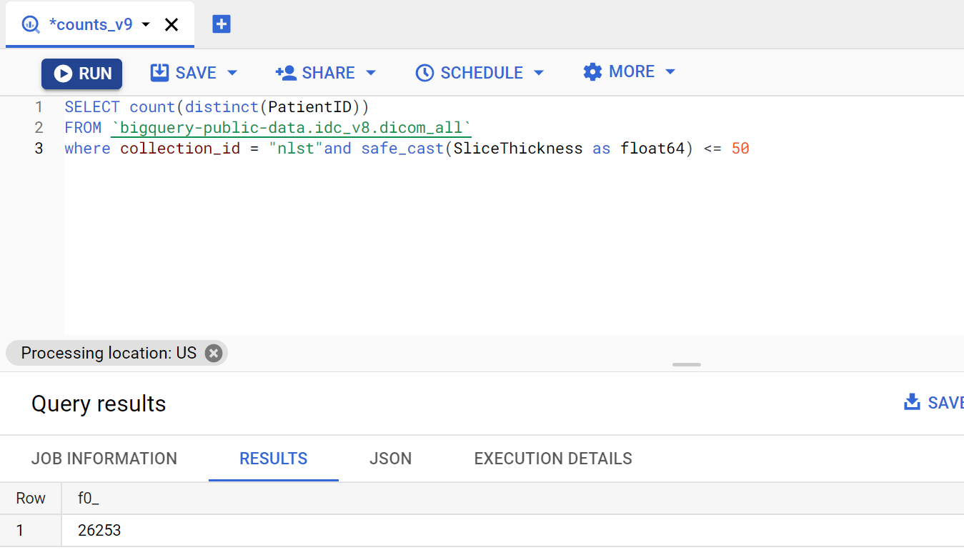This screenshot has height=560, width=964.
Task: Expand the MORE options dropdown
Action: pyautogui.click(x=670, y=71)
